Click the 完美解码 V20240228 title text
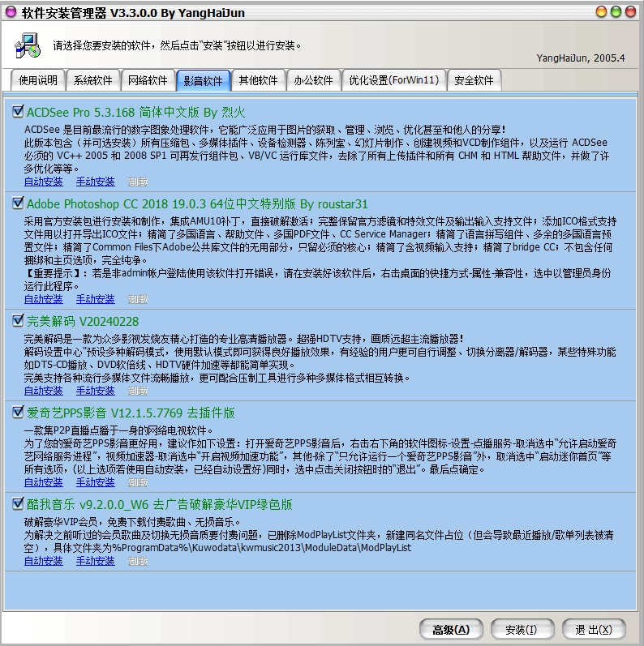644x646 pixels. pos(83,321)
